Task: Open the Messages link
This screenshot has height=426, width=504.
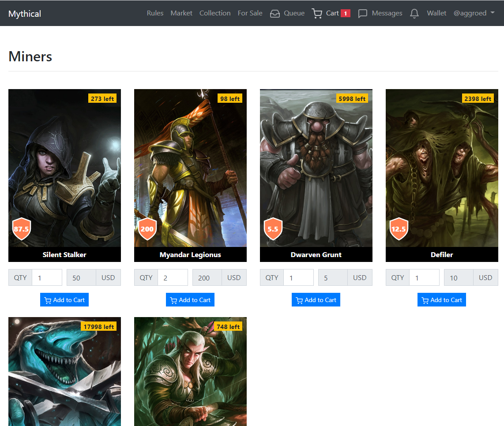Action: coord(387,13)
